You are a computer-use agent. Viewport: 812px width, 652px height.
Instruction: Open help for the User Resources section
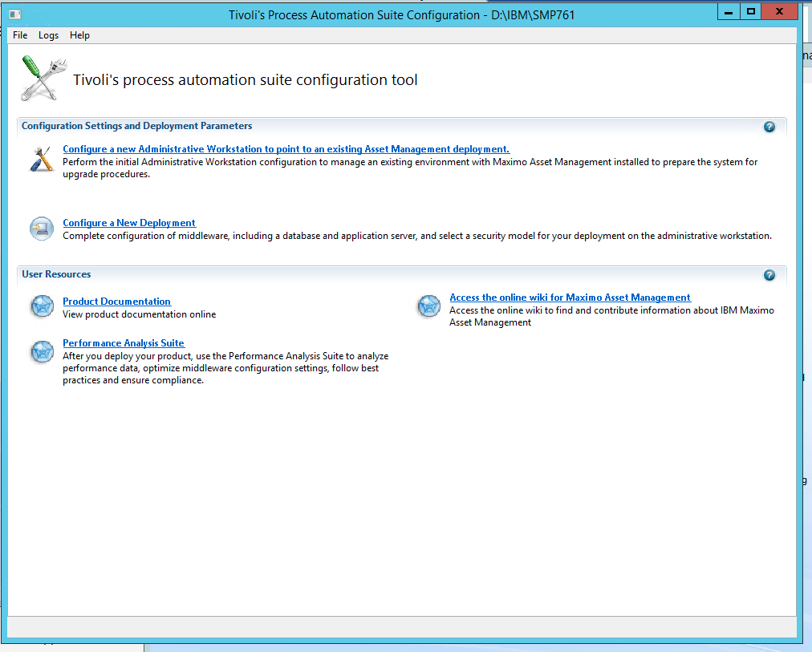coord(769,274)
